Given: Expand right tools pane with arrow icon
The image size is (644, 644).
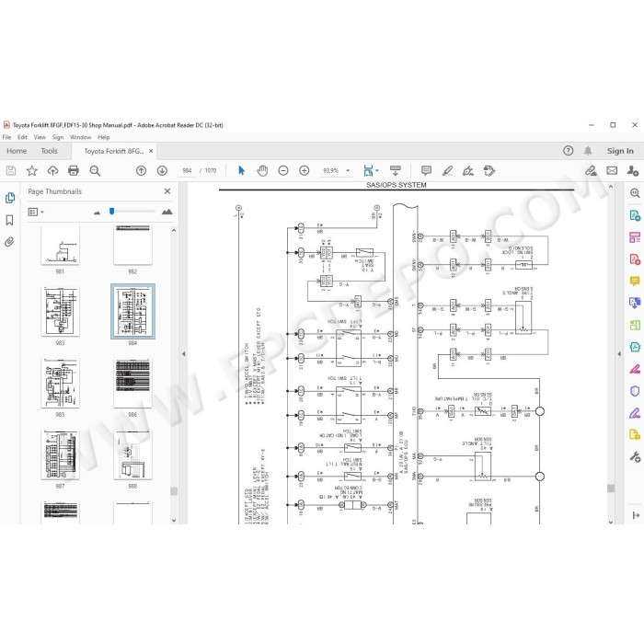Looking at the screenshot, I should (636, 515).
